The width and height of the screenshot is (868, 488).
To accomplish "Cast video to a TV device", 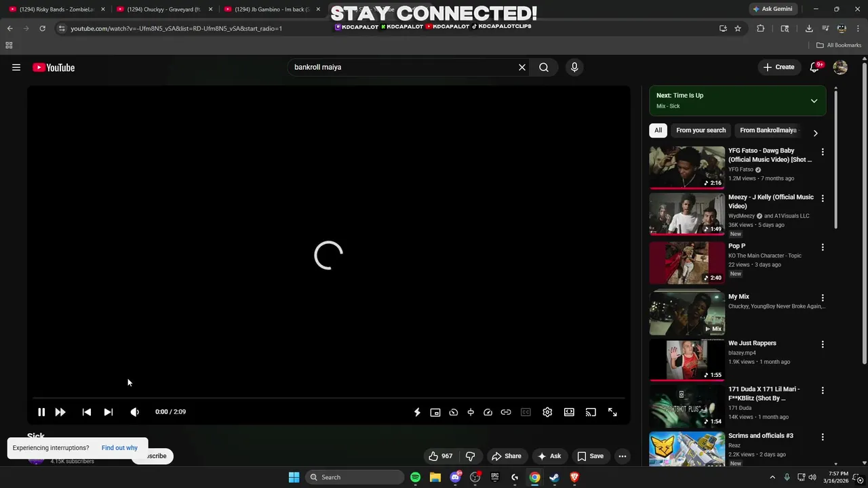I will 591,412.
